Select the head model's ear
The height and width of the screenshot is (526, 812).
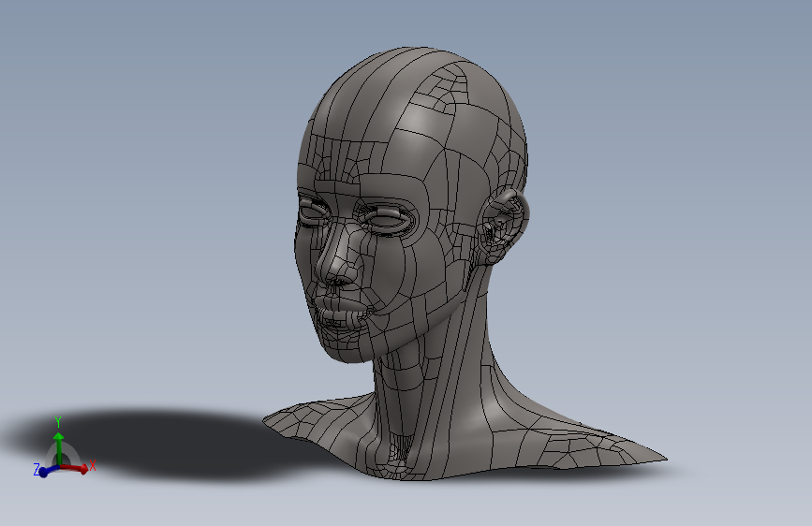504,226
